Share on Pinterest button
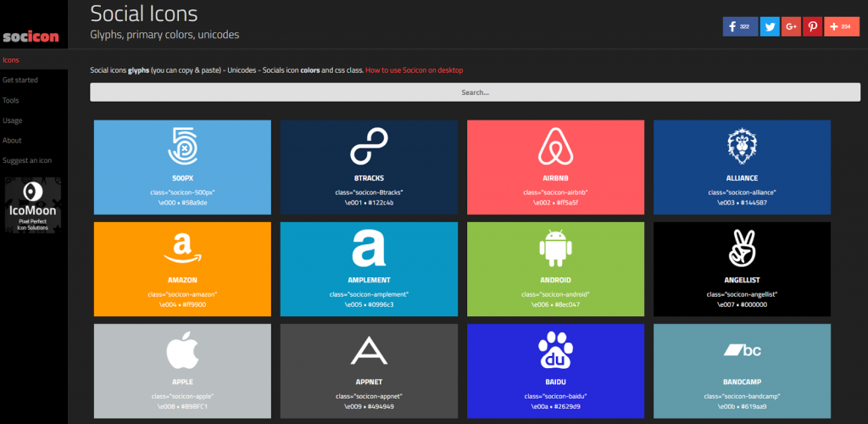Image resolution: width=868 pixels, height=424 pixels. pyautogui.click(x=813, y=26)
